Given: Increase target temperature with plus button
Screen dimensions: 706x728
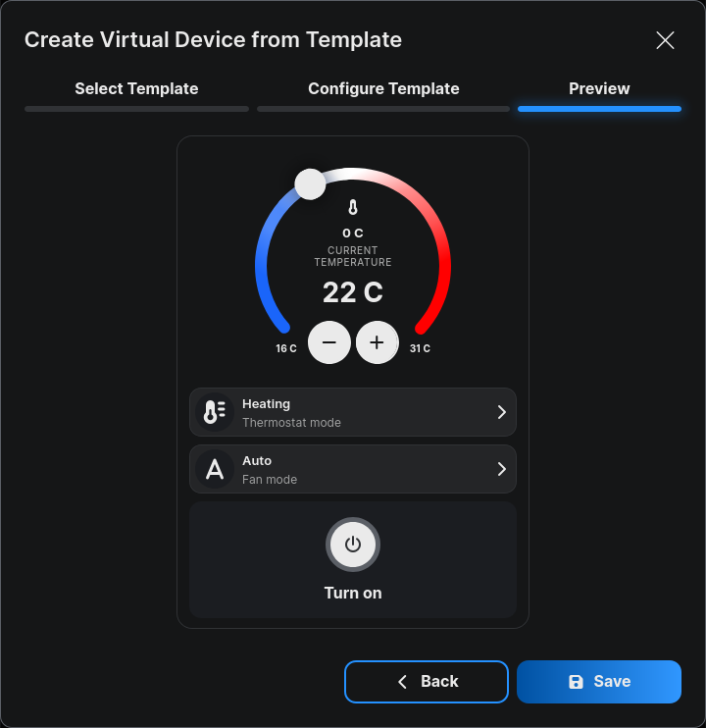Looking at the screenshot, I should point(378,342).
